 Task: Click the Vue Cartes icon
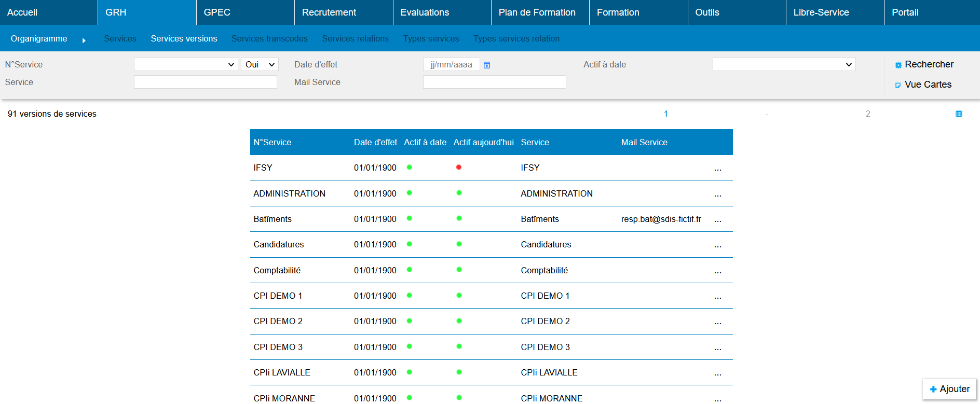click(x=898, y=85)
